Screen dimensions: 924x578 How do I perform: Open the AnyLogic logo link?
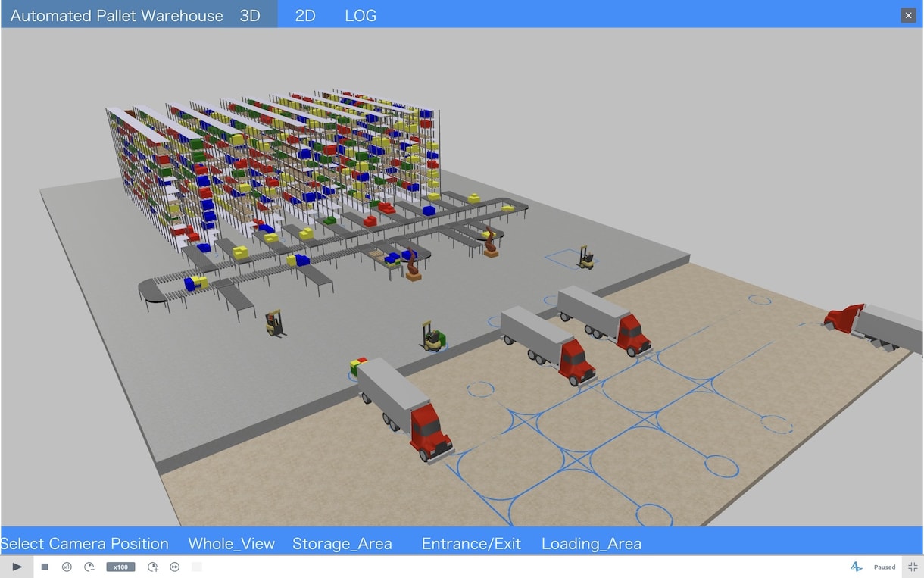tap(857, 567)
